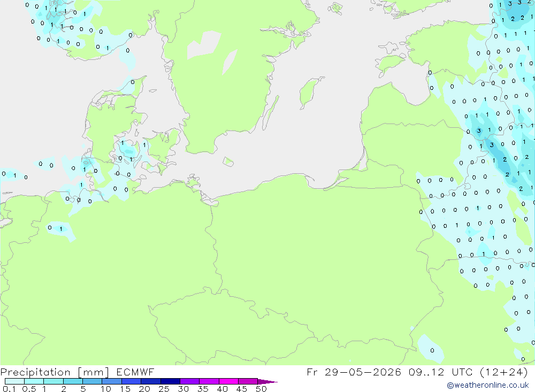
Task: Click the 25–30 mm navy swatch
Action: coord(170,381)
